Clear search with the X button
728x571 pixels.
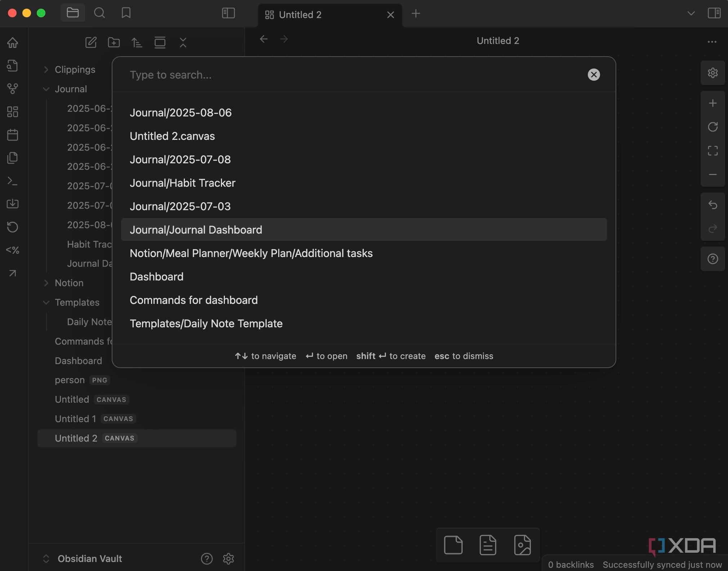pos(594,75)
